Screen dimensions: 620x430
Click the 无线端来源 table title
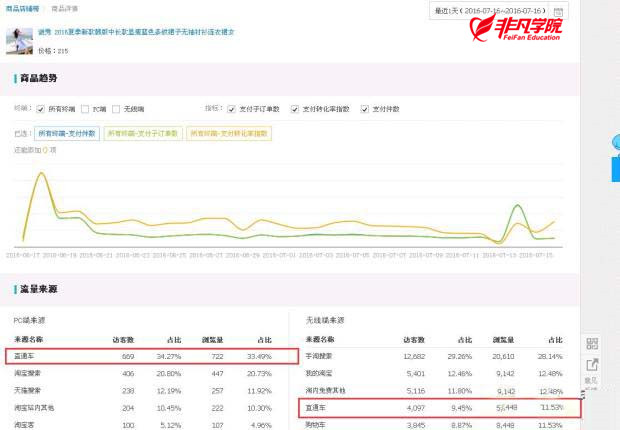click(x=325, y=320)
